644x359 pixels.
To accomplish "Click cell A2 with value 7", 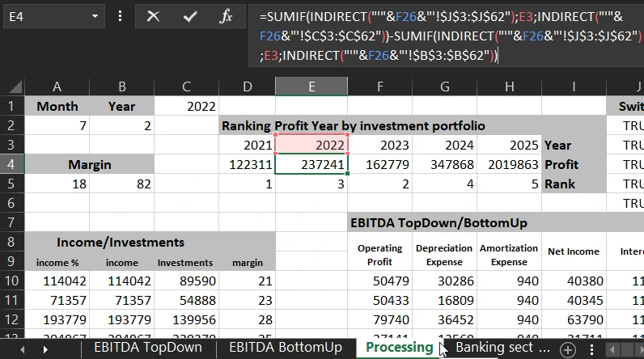I will point(57,125).
